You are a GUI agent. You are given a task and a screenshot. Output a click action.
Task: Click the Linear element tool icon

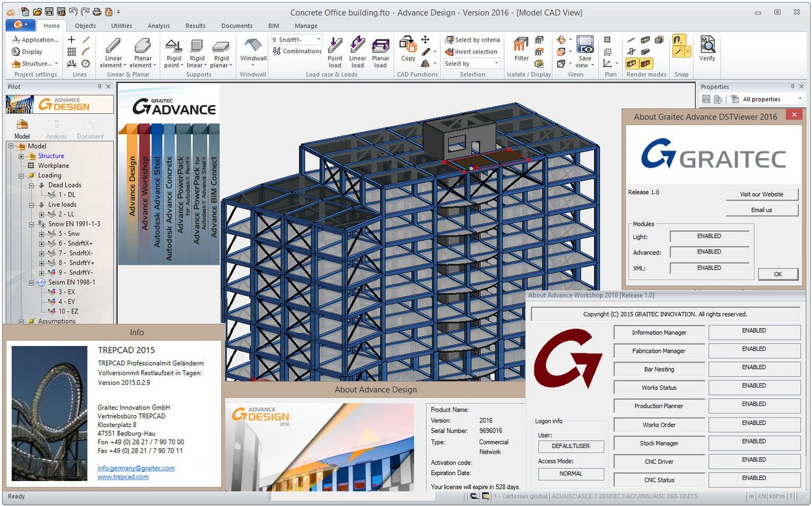click(113, 46)
